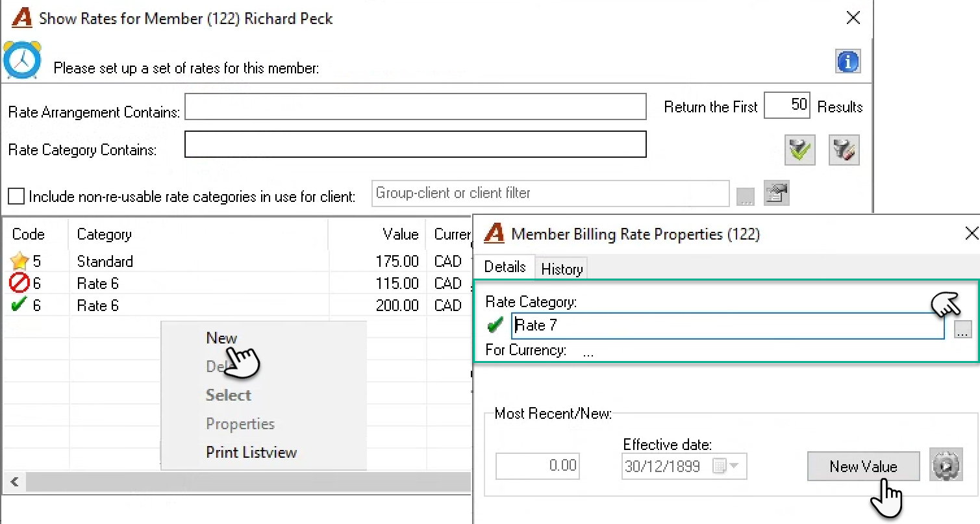The height and width of the screenshot is (524, 980).
Task: Click the New Value button
Action: (x=863, y=466)
